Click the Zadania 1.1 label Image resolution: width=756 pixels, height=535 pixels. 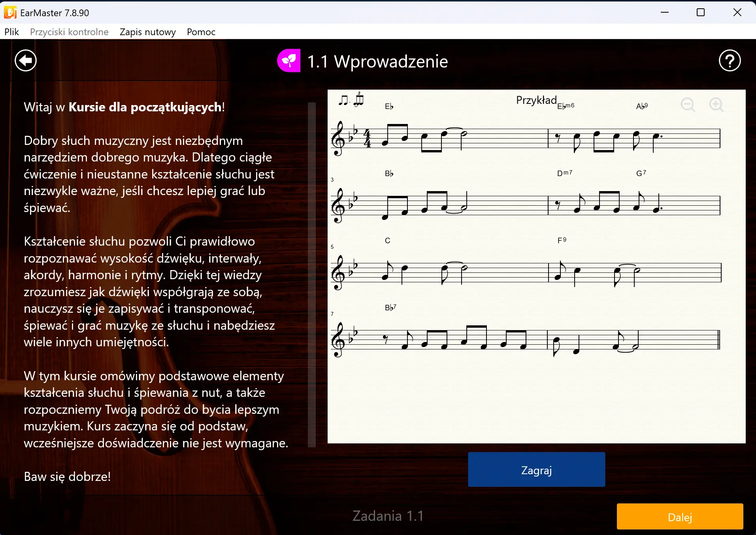(388, 516)
